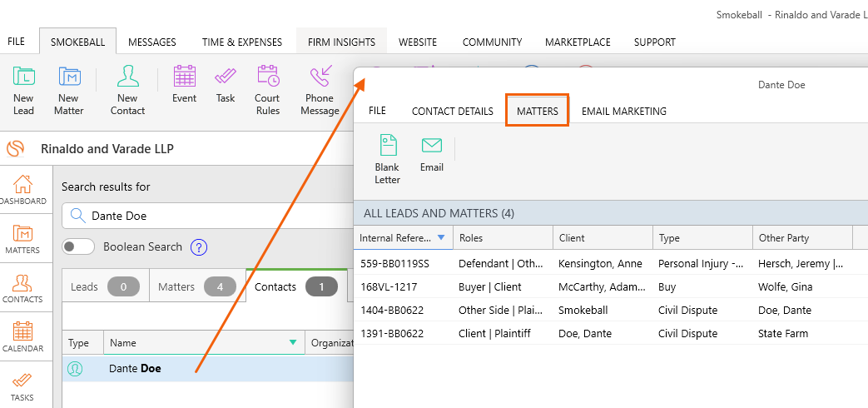Open Calendar in the left sidebar

[23, 337]
